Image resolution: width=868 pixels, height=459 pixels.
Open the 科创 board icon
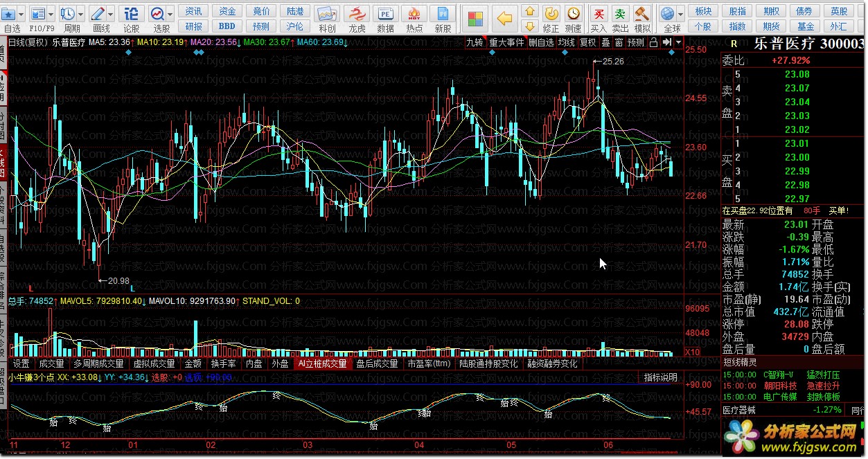(327, 14)
